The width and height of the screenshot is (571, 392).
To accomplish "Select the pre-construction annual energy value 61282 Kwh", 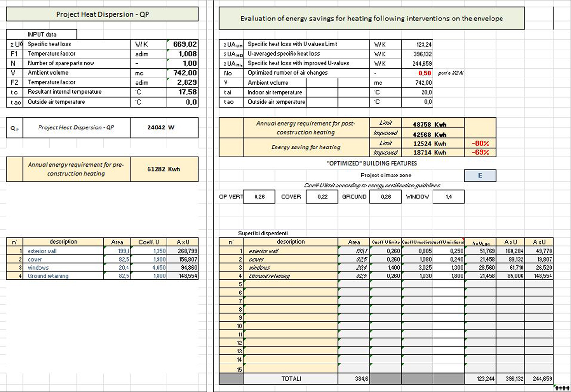I will coord(164,169).
